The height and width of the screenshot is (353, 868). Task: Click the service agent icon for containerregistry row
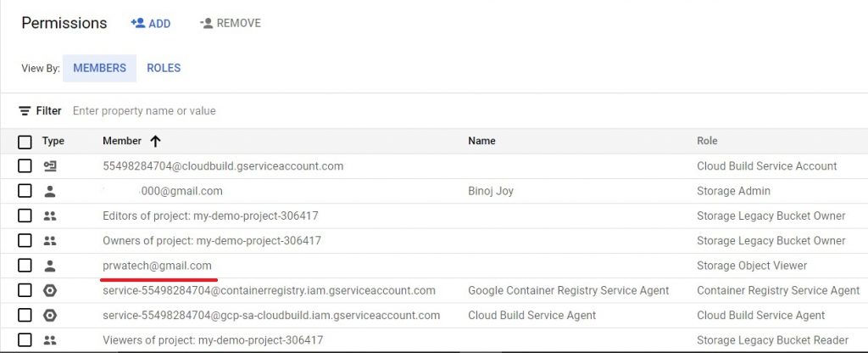click(x=50, y=291)
